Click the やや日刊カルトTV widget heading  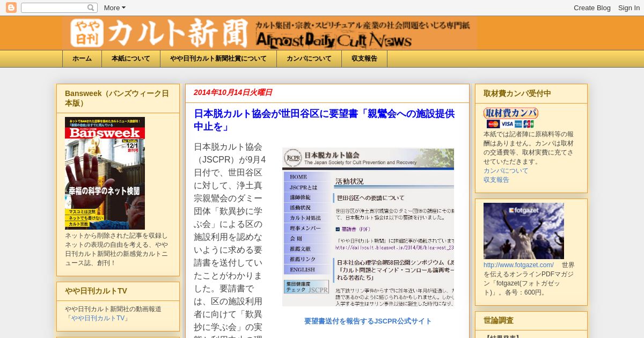96,291
